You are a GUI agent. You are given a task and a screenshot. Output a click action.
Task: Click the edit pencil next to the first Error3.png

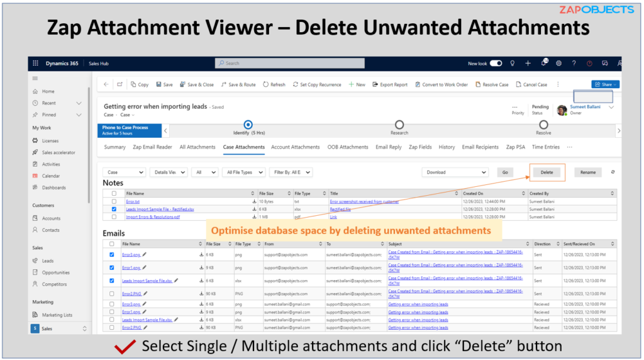pos(145,254)
